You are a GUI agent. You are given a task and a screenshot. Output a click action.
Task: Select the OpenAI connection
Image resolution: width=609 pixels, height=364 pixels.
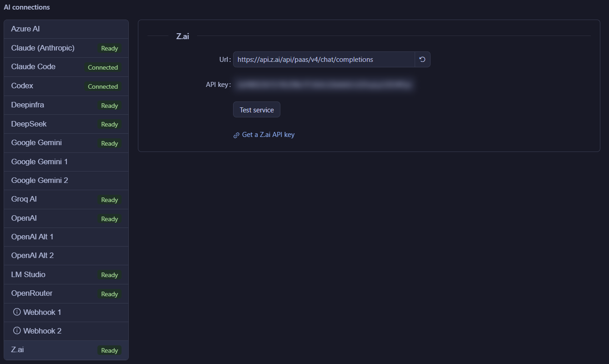click(66, 218)
